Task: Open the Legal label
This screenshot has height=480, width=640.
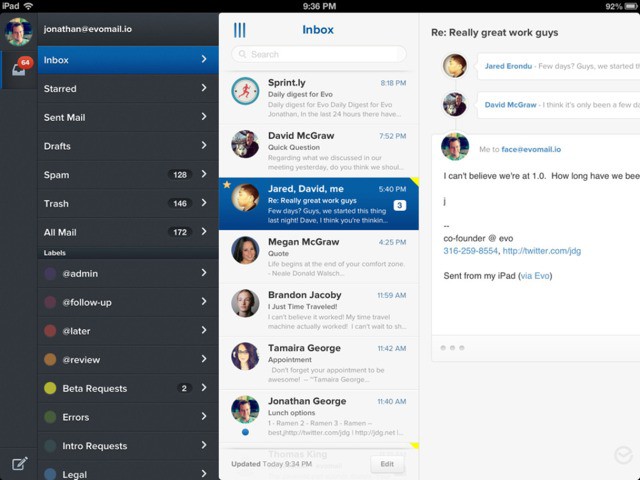Action: [x=128, y=472]
